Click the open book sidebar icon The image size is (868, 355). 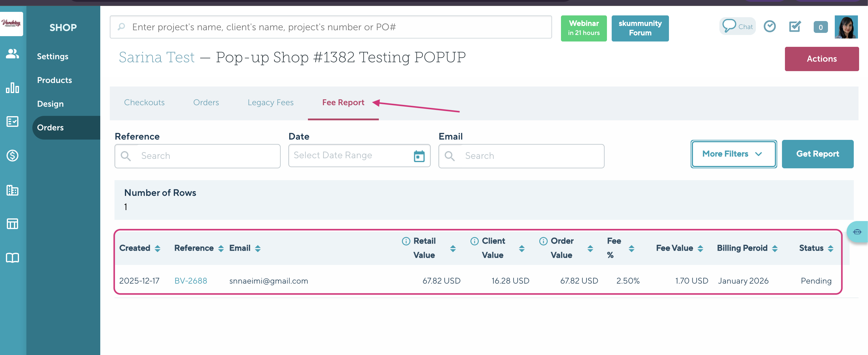[x=12, y=258]
